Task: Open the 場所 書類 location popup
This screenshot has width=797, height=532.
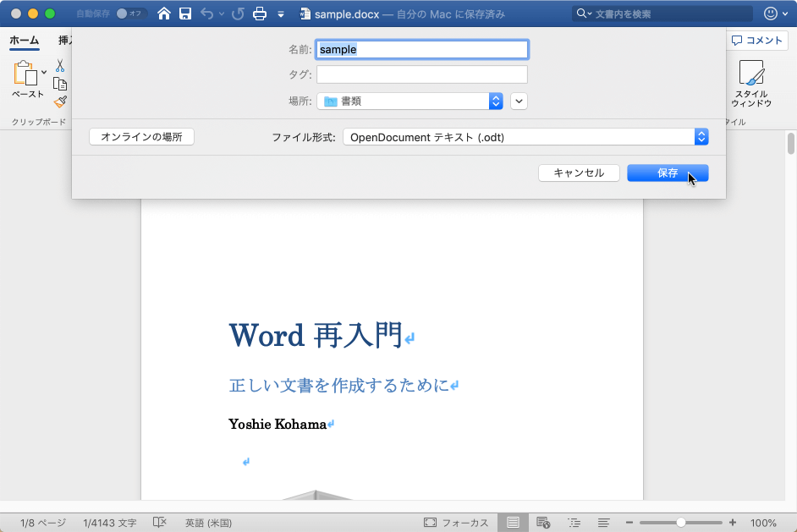Action: (410, 101)
